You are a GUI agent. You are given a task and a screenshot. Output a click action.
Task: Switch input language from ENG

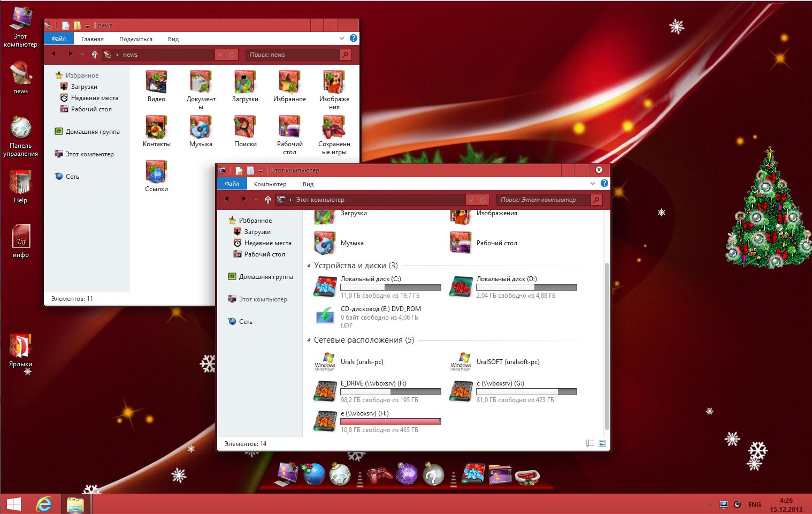click(754, 504)
